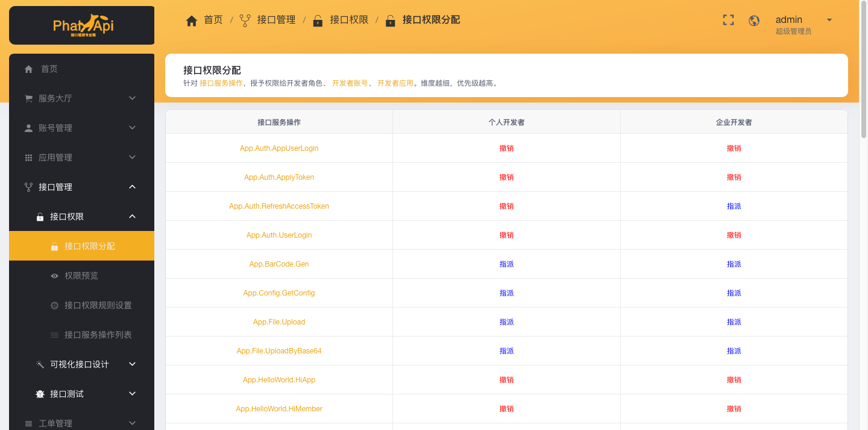Click the bug icon for 接口测试
868x430 pixels.
click(40, 394)
